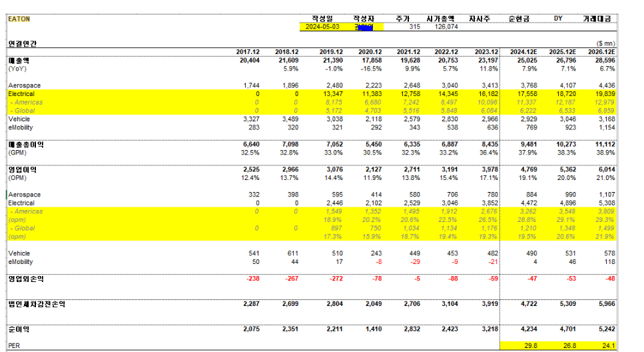Viewport: 644px width, 352px height.
Task: Select Vehicle revenue cell 3,327
Action: 251,119
